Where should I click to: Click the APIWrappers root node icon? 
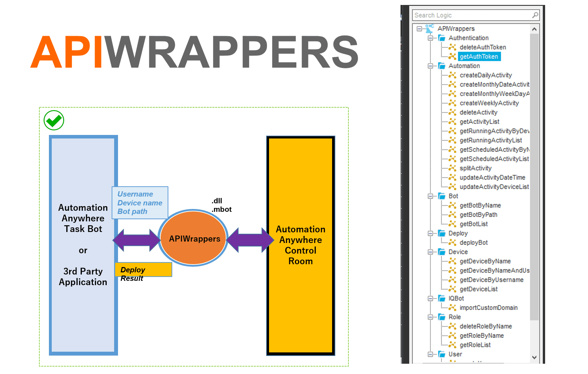point(430,28)
